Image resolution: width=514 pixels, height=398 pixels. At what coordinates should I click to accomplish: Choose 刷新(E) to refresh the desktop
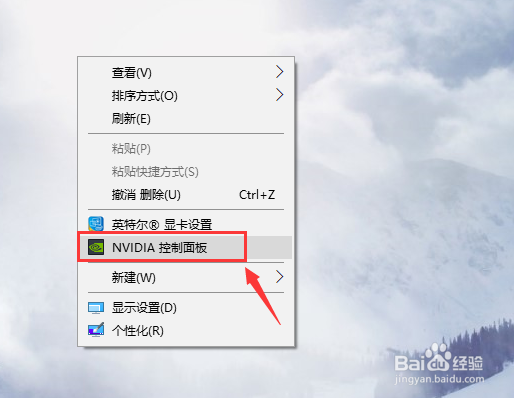click(186, 119)
